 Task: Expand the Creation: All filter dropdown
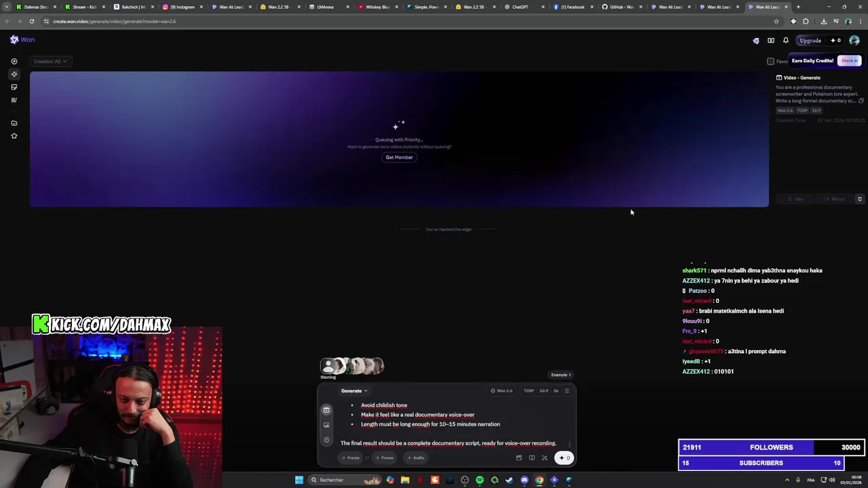[x=50, y=62]
